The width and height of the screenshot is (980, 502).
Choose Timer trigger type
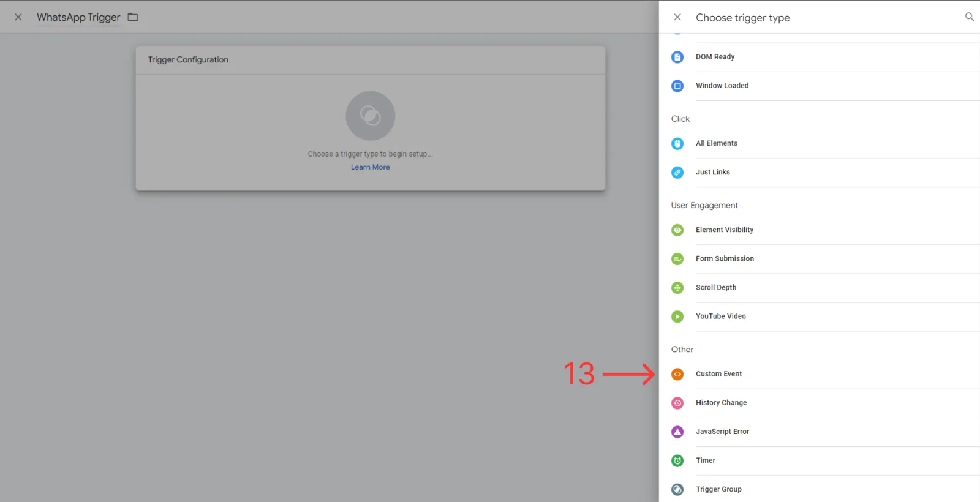click(x=705, y=460)
